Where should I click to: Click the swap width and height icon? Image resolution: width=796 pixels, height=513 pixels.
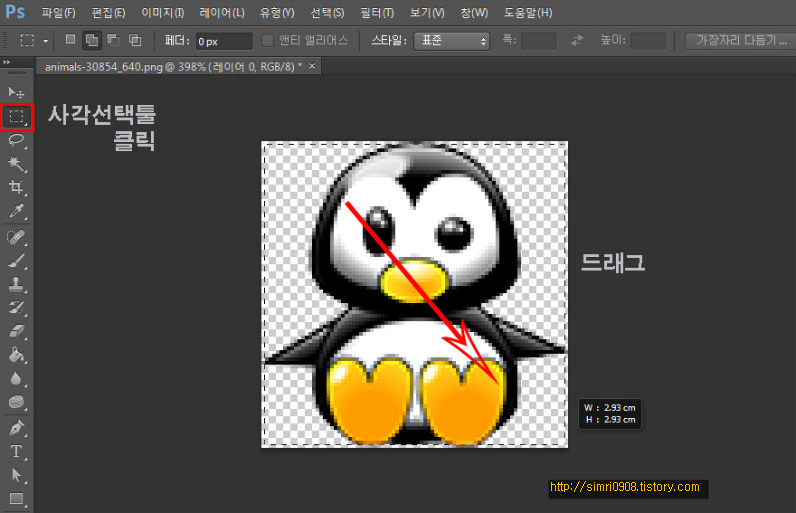coord(577,40)
